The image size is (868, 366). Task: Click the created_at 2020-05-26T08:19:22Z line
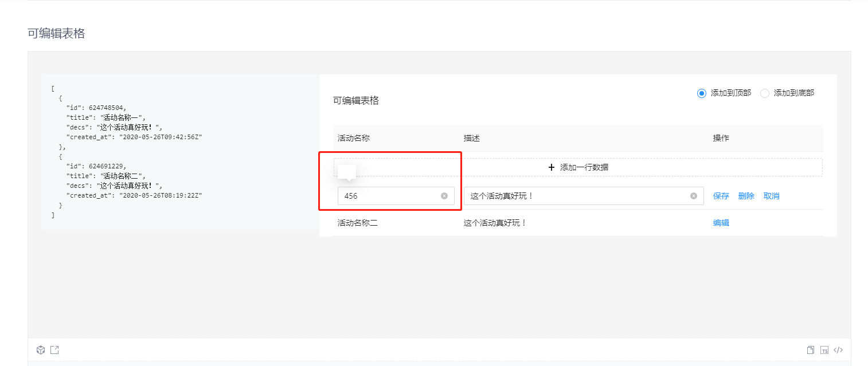[x=134, y=195]
